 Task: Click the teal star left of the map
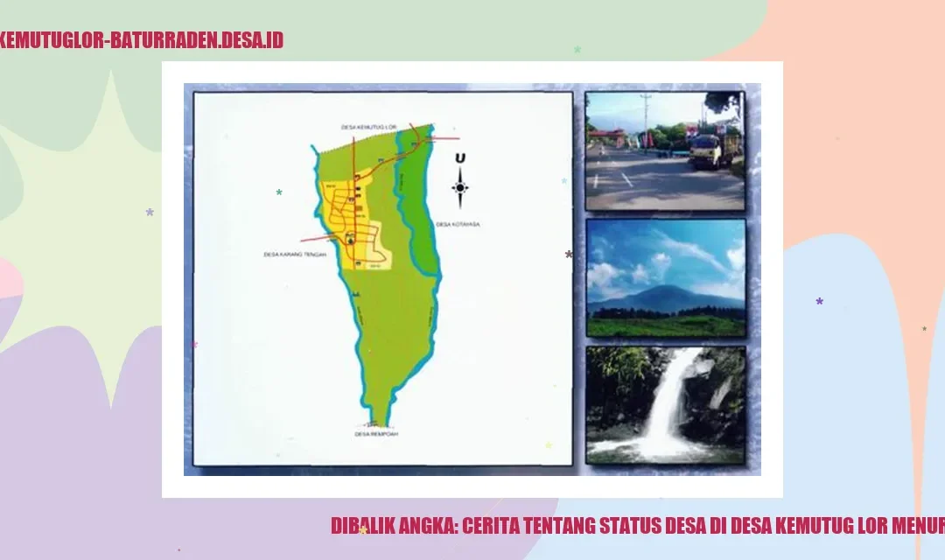tap(279, 192)
